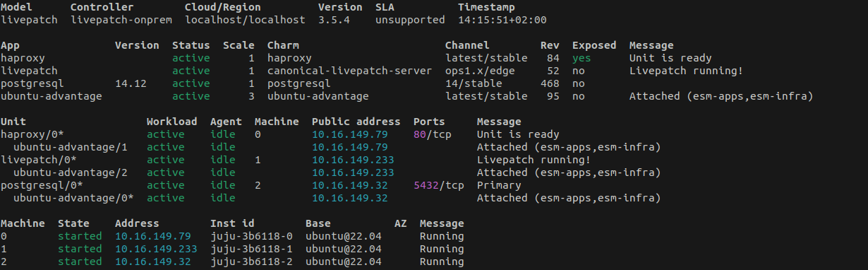Select the 'Unit is ready' message of haproxy/0*
Screen dimensions: 868x270
518,134
